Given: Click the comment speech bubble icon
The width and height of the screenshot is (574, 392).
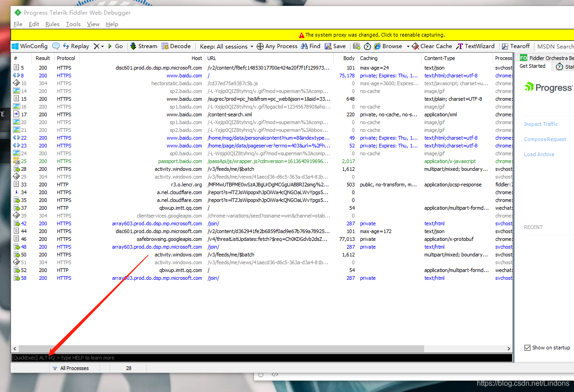Looking at the screenshot, I should [56, 46].
